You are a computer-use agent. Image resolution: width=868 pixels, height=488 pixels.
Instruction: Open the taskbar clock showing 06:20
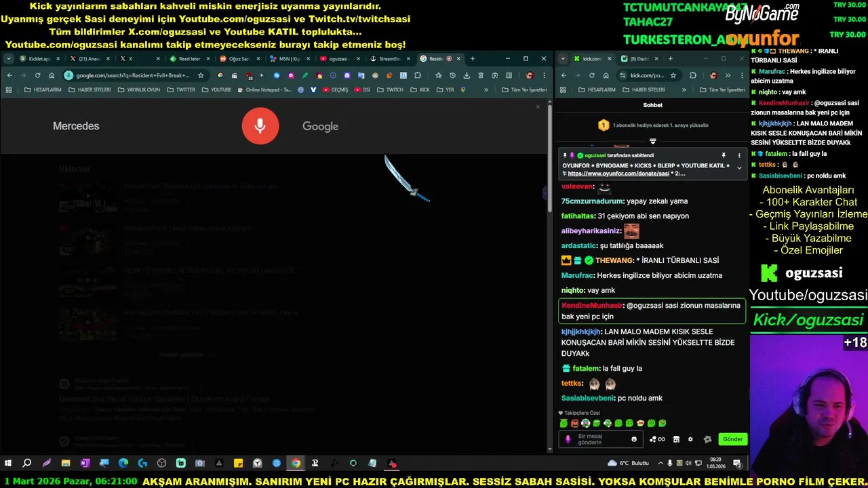(715, 464)
